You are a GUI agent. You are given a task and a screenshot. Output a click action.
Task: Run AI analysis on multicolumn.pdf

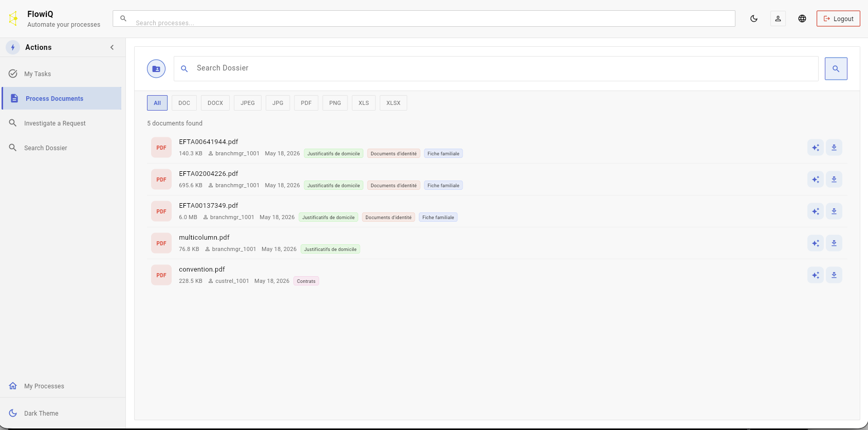pos(816,243)
